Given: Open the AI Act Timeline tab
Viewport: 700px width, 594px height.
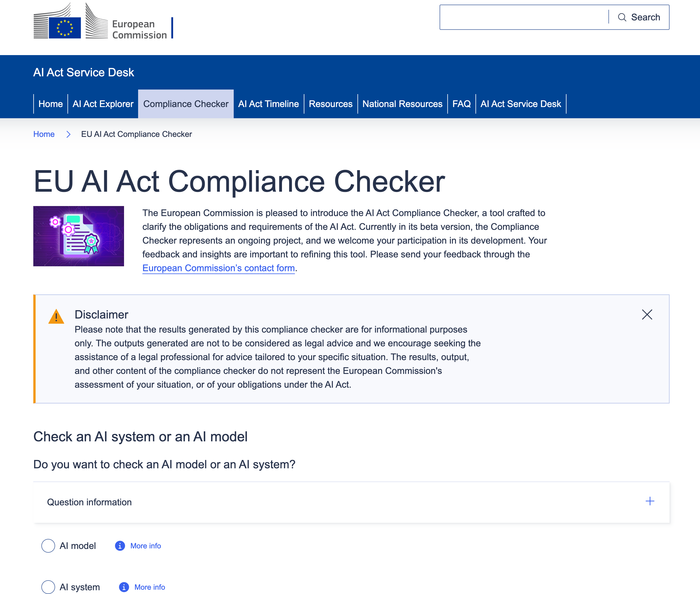Looking at the screenshot, I should [268, 104].
